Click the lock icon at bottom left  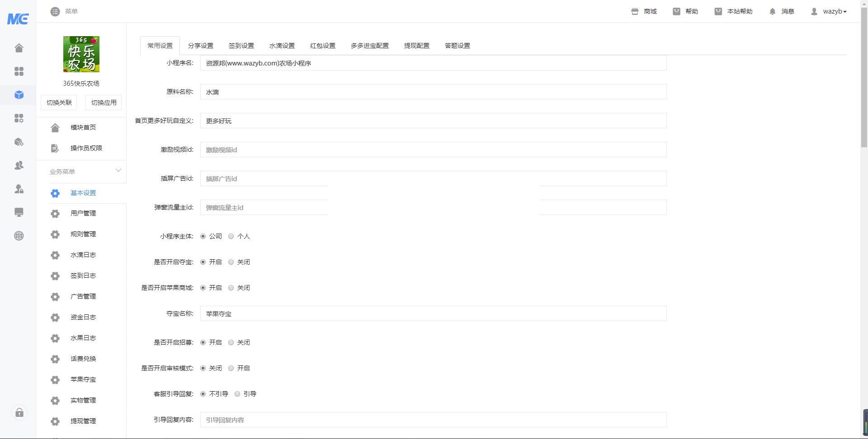coord(19,412)
